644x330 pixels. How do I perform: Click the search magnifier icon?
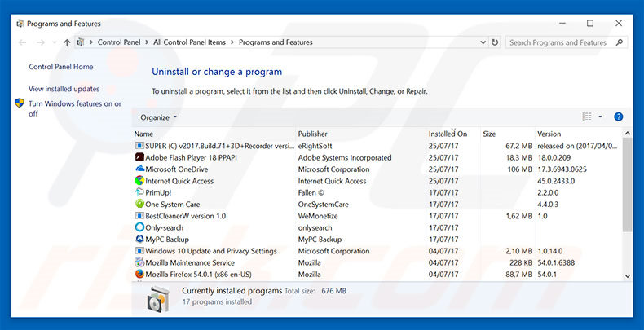[620, 42]
